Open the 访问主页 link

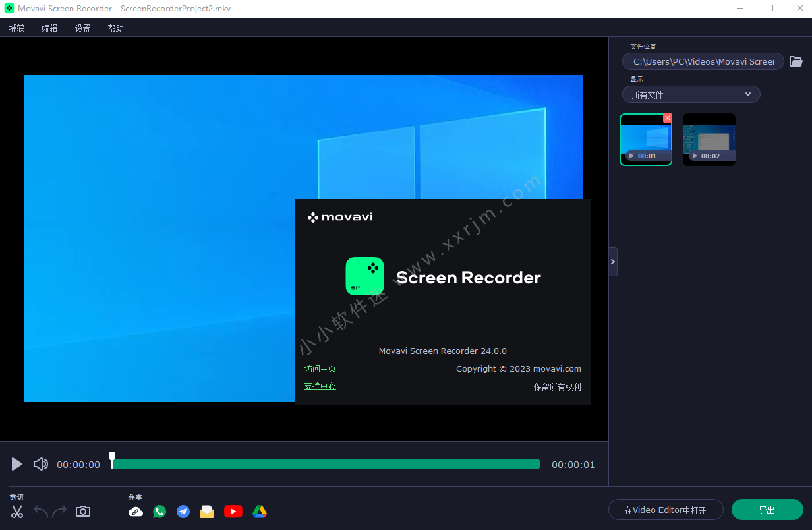pyautogui.click(x=320, y=368)
